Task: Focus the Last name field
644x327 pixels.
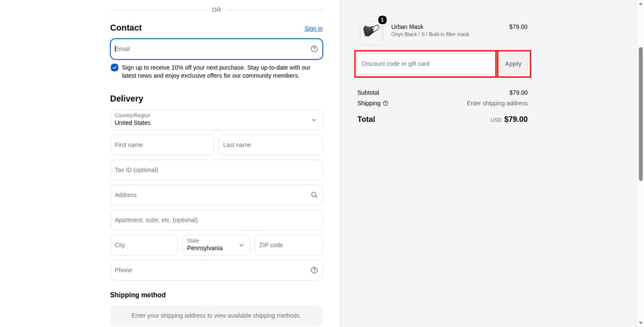Action: (x=270, y=145)
